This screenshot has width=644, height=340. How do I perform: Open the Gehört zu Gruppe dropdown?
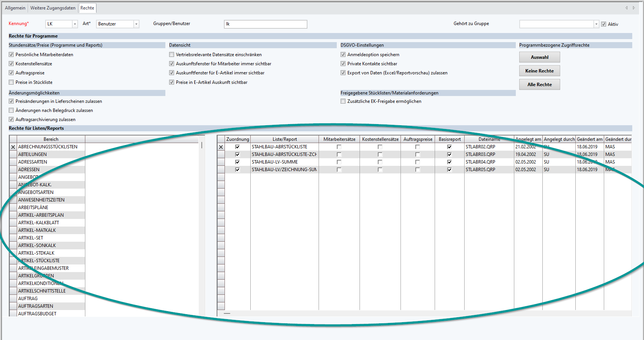pos(596,24)
